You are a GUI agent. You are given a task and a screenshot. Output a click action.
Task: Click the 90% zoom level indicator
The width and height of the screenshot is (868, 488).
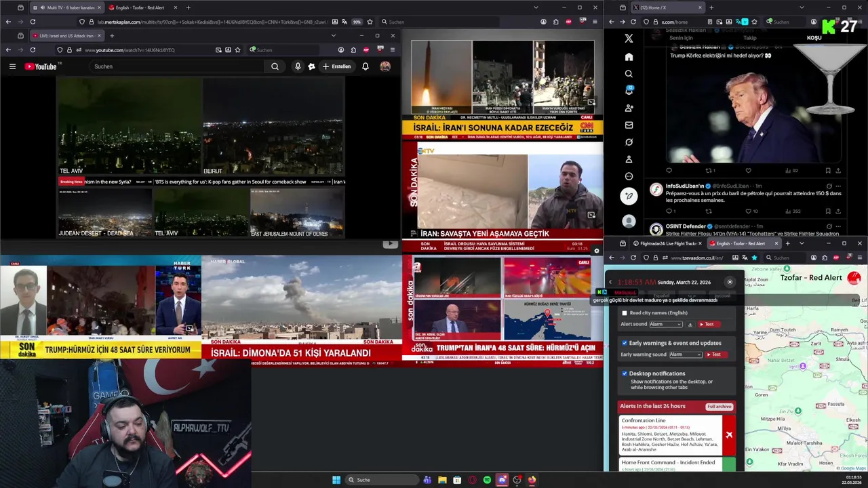coord(357,22)
